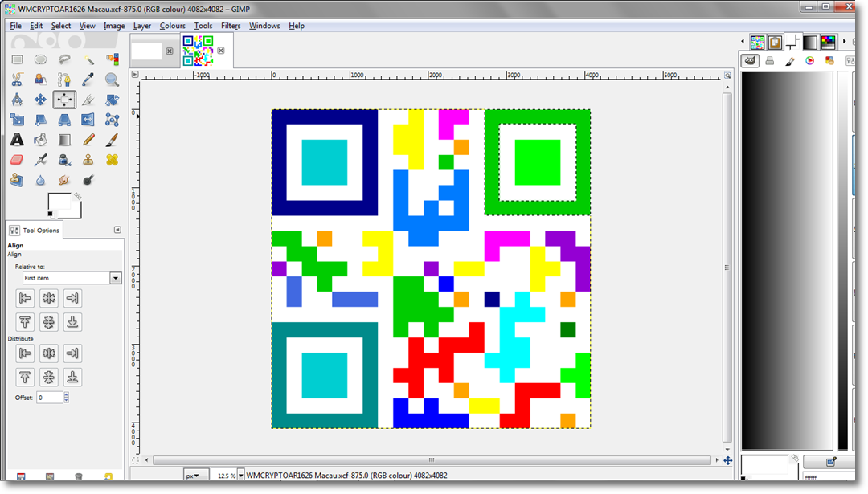Screen dimensions: 868x494
Task: Choose the Dodge/Burn tool
Action: coord(88,180)
